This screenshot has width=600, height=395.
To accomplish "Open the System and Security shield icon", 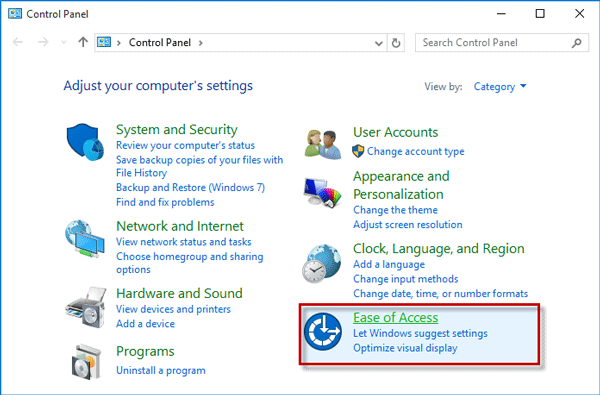I will pos(85,142).
